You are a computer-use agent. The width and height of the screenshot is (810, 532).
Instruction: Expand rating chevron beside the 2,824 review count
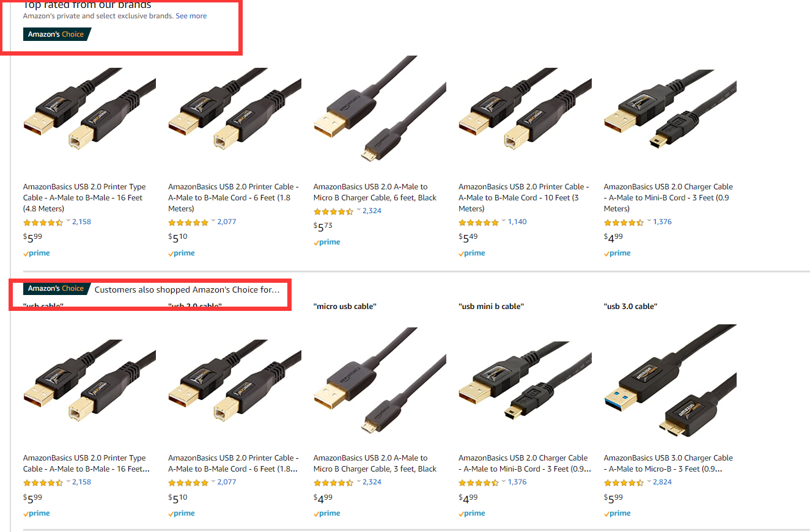pos(649,481)
